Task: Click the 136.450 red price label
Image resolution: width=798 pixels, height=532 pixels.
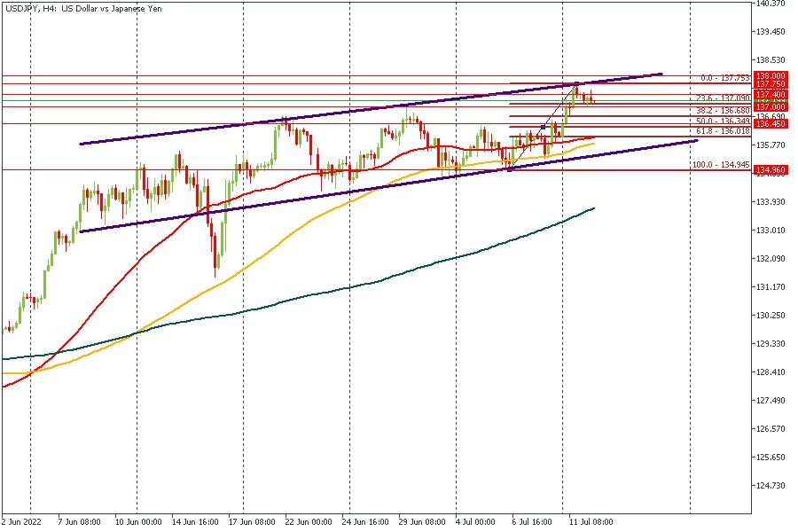Action: coord(769,124)
